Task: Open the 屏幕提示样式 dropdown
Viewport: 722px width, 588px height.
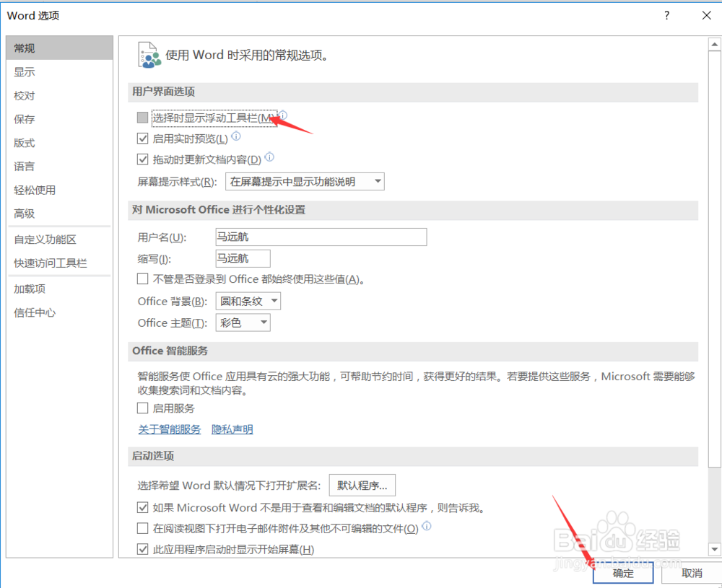Action: coord(305,182)
